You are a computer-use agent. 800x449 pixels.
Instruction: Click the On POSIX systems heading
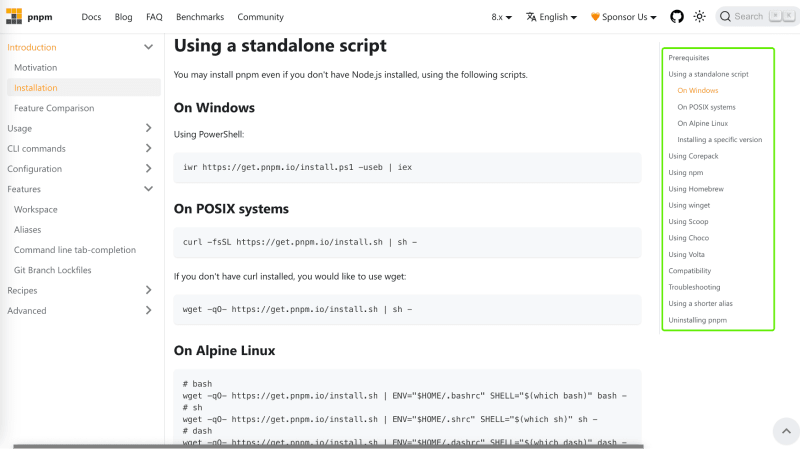[x=231, y=209]
